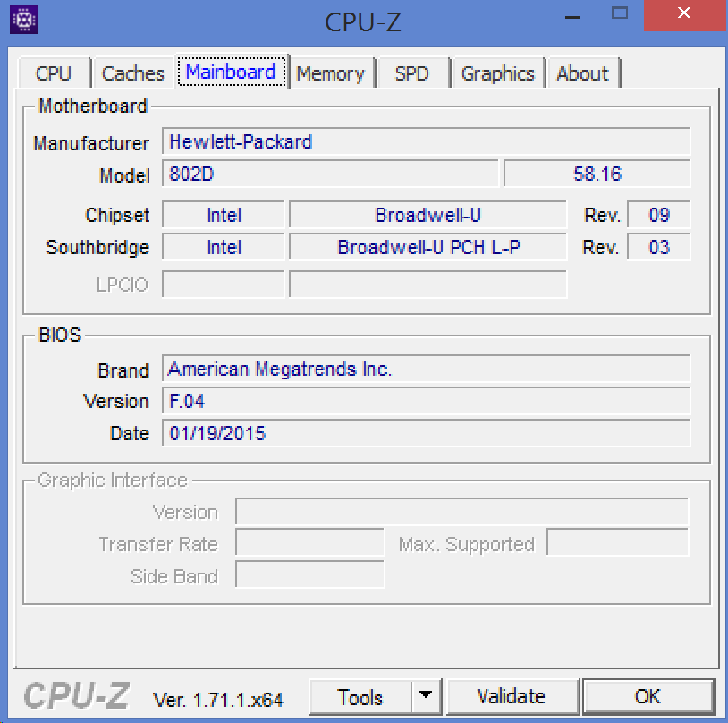Click the CPU-Z app icon in the title bar
Image resolution: width=728 pixels, height=723 pixels.
[x=24, y=20]
